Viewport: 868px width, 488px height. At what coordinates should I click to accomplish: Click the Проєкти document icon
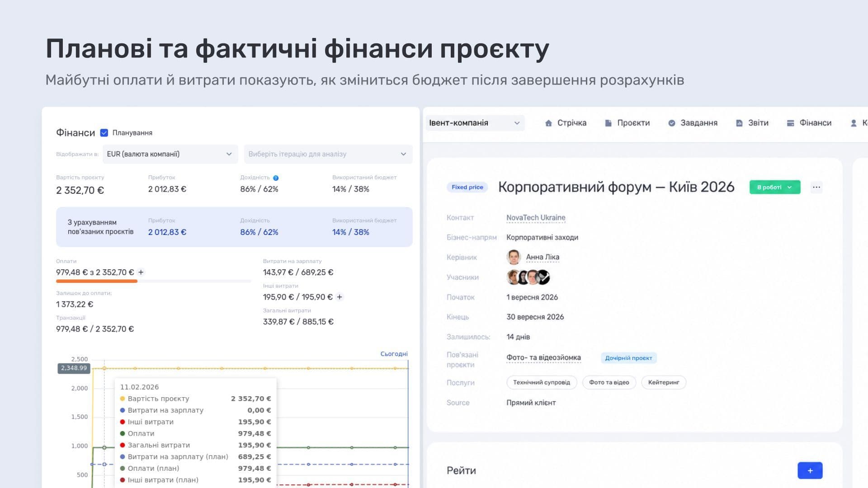coord(608,123)
